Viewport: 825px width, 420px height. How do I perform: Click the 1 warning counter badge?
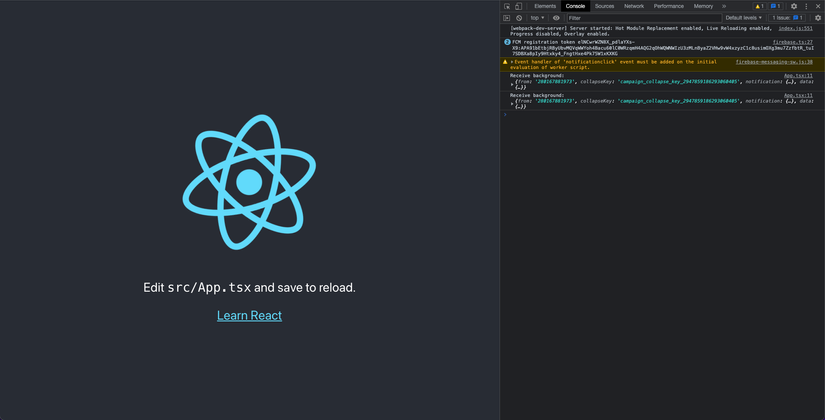pos(759,6)
